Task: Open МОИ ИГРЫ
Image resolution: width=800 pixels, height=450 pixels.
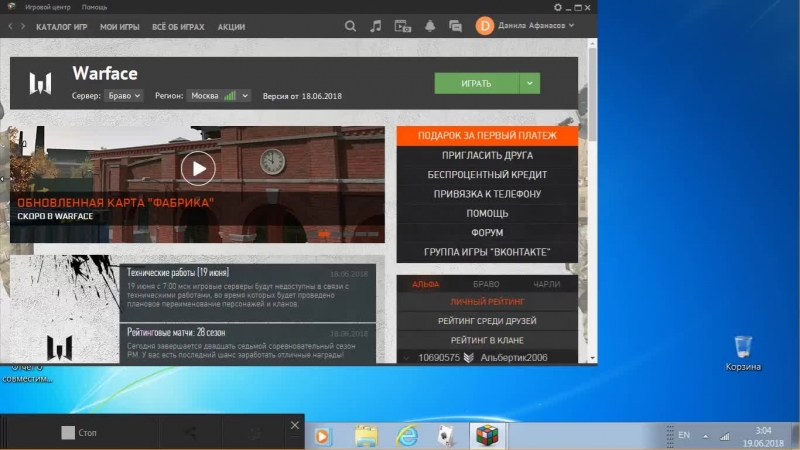Action: (x=119, y=27)
